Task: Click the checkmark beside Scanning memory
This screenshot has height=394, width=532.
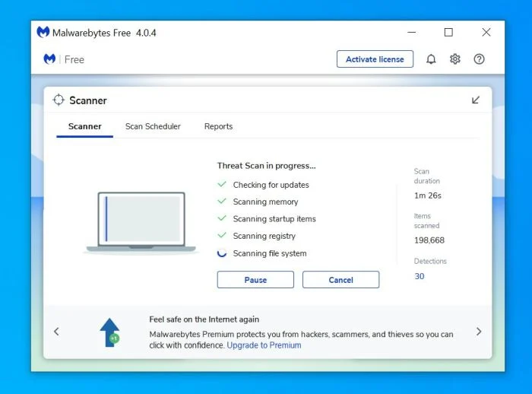Action: pos(222,201)
